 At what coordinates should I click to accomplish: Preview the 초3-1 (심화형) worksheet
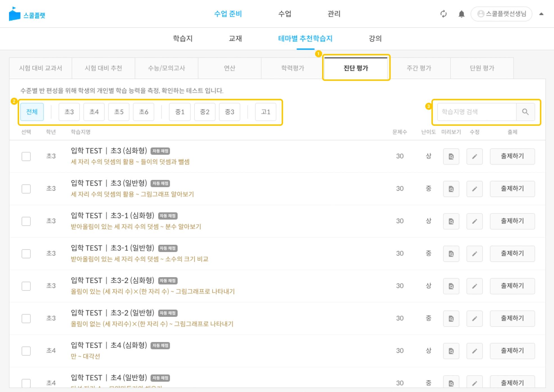point(451,221)
